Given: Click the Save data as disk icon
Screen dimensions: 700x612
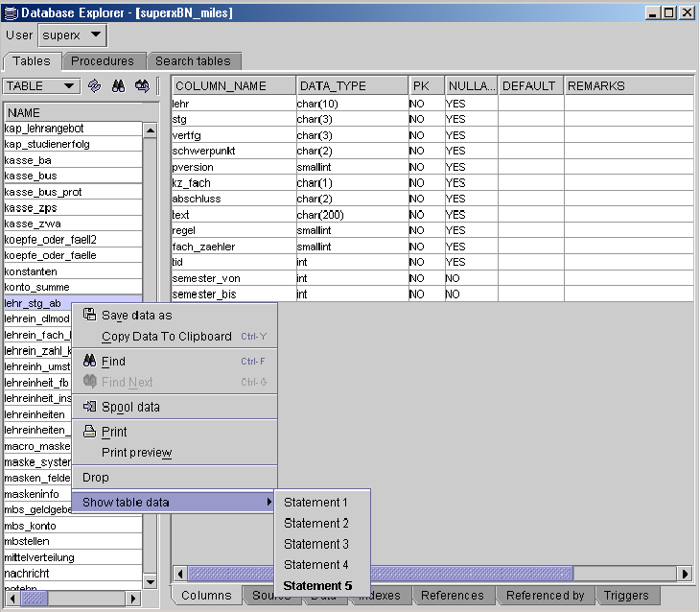Looking at the screenshot, I should coord(90,315).
